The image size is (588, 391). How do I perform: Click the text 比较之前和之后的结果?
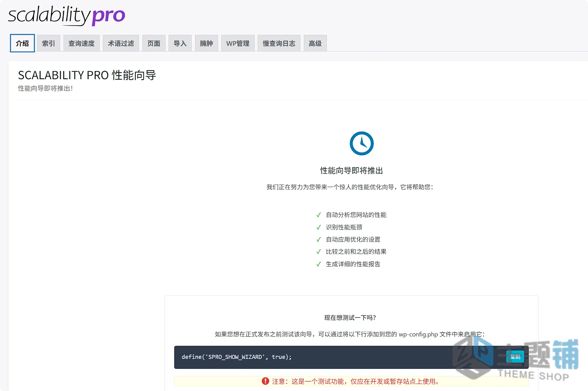point(356,252)
